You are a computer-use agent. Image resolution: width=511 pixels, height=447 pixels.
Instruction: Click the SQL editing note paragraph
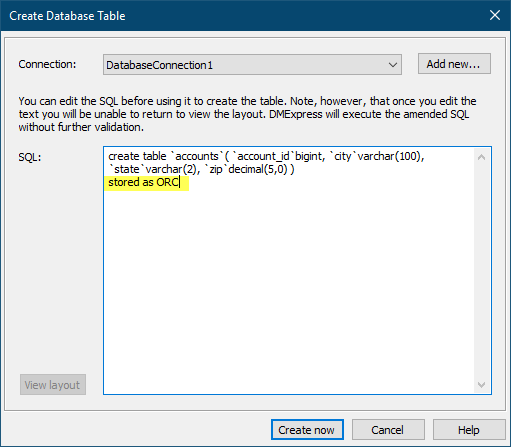click(x=247, y=114)
